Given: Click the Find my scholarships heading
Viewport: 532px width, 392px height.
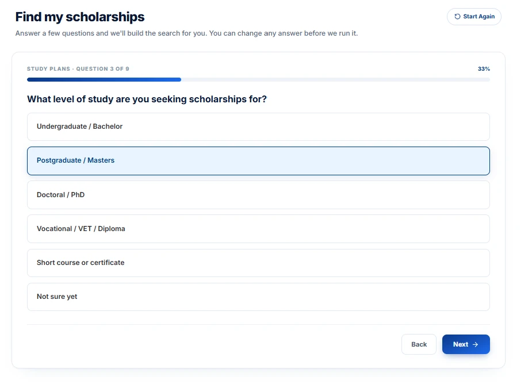Looking at the screenshot, I should (80, 17).
